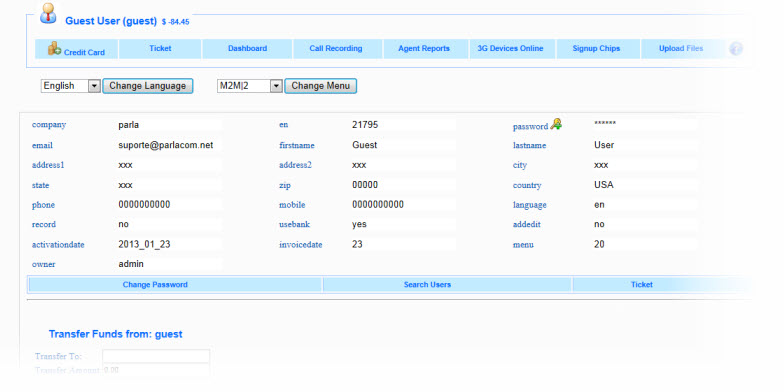Click the Ticket button below user details

pyautogui.click(x=642, y=284)
